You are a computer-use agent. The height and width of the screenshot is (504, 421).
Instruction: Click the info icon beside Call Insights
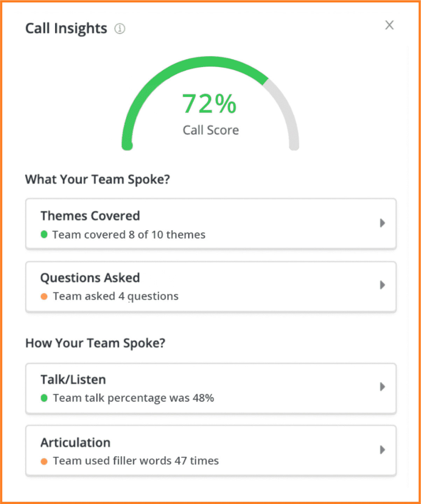tap(120, 29)
